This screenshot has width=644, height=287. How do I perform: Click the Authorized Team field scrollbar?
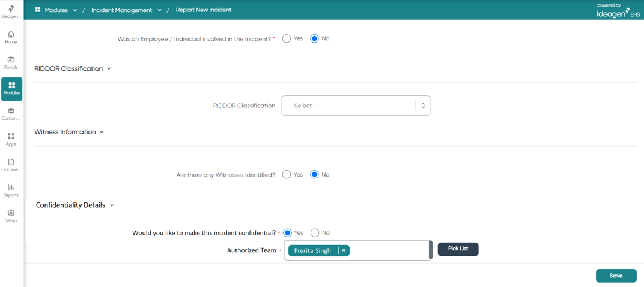[x=430, y=250]
